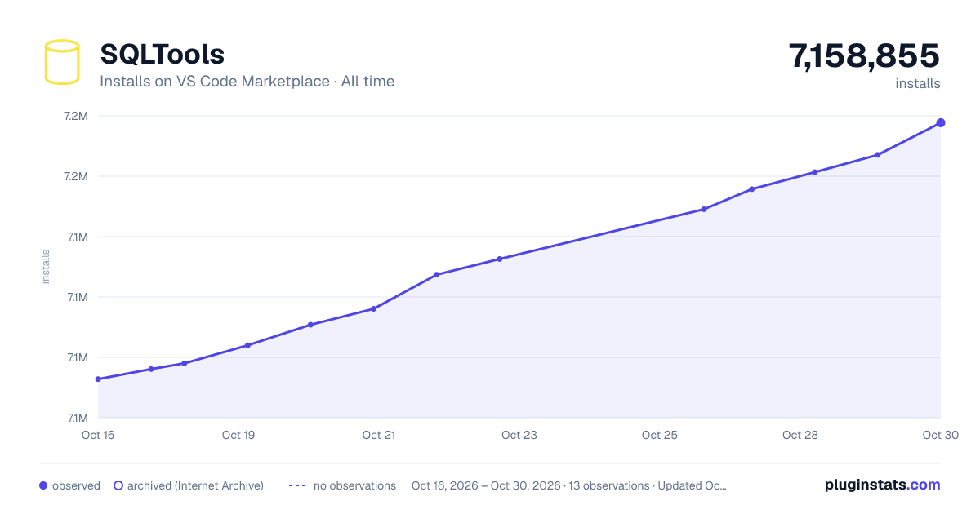980x514 pixels.
Task: Click the 'archived (Internet Archive)' legend label
Action: coord(195,485)
